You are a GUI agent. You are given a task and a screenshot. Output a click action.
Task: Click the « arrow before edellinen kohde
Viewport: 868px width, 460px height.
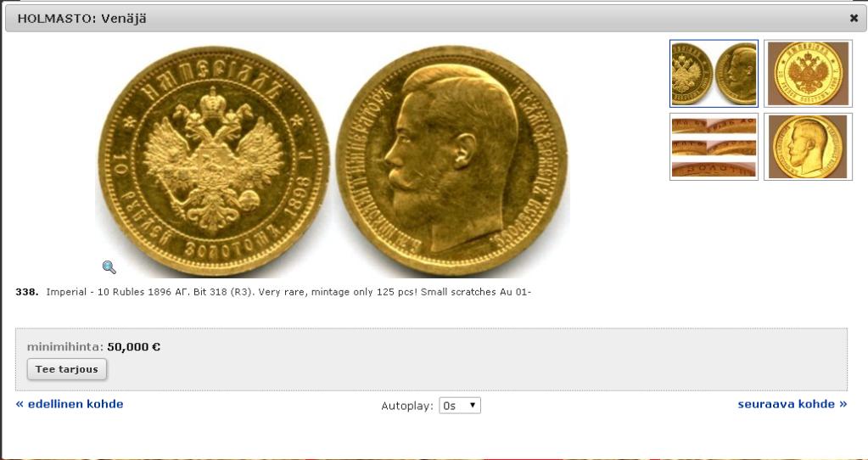coord(20,404)
